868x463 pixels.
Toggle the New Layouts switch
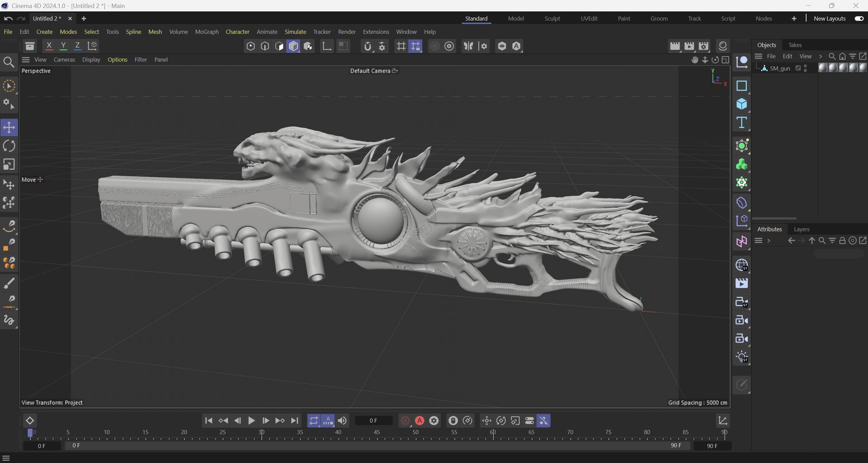click(859, 19)
